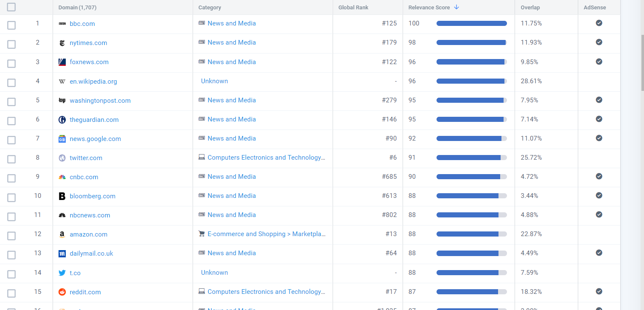Viewport: 644px width, 310px height.
Task: Click the nytimes.com favicon icon
Action: click(x=62, y=43)
